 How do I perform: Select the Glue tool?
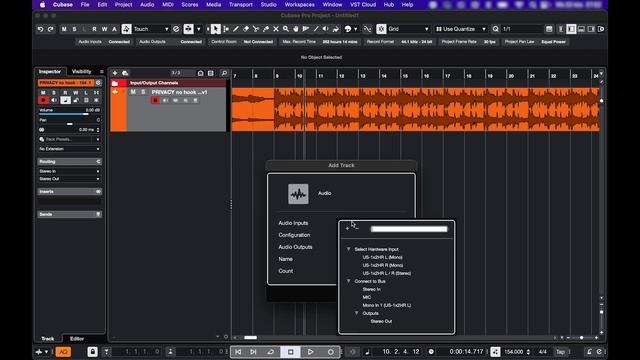click(266, 29)
